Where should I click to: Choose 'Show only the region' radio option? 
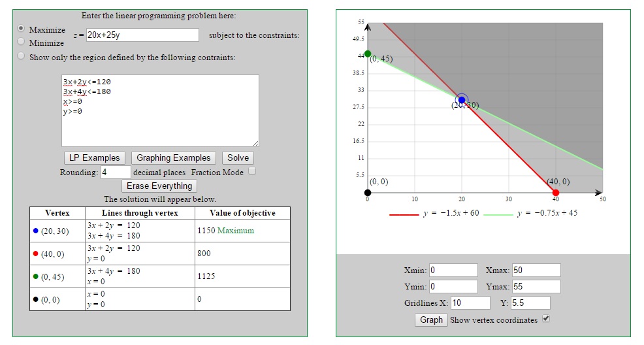click(22, 57)
